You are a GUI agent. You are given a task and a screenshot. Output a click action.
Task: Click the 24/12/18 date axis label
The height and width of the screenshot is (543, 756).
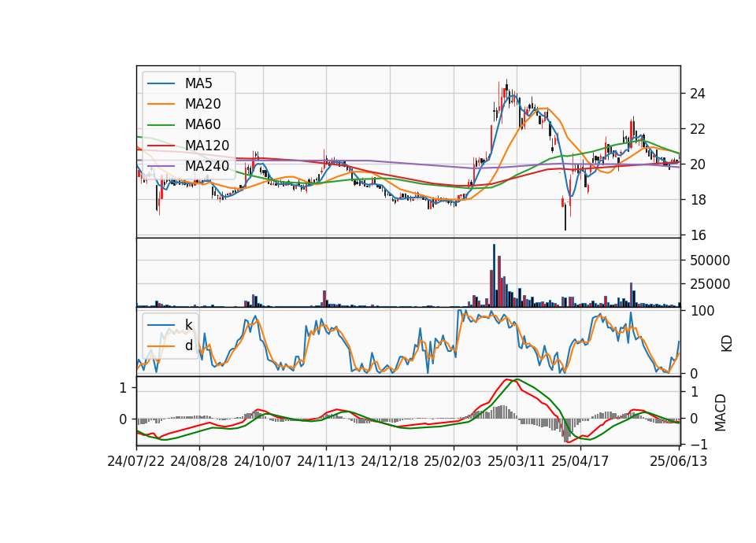tap(390, 461)
